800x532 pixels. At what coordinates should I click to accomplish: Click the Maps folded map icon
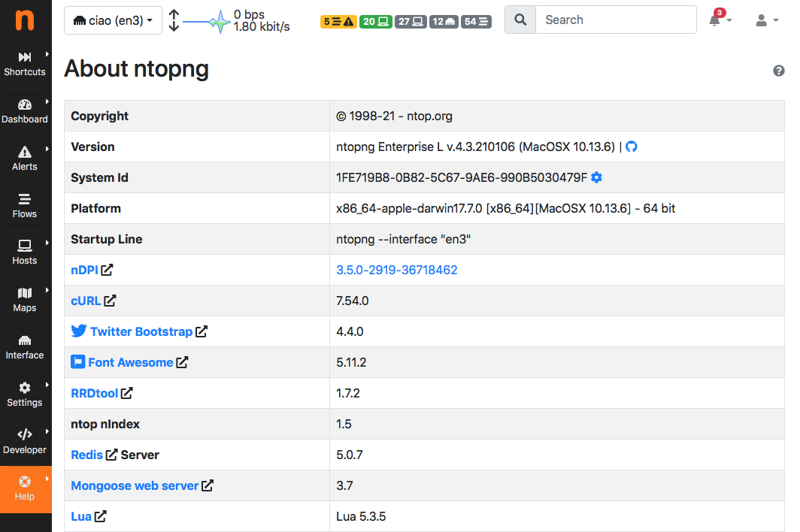[x=25, y=293]
